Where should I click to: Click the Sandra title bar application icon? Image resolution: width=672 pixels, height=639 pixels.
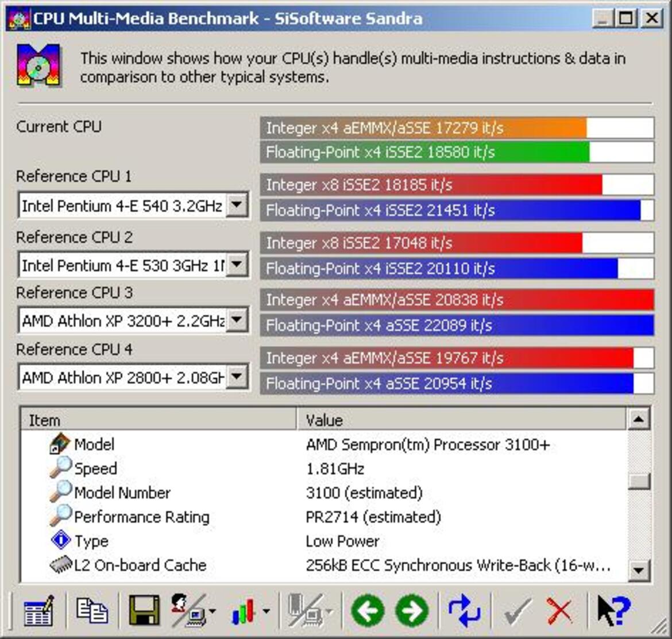[19, 18]
